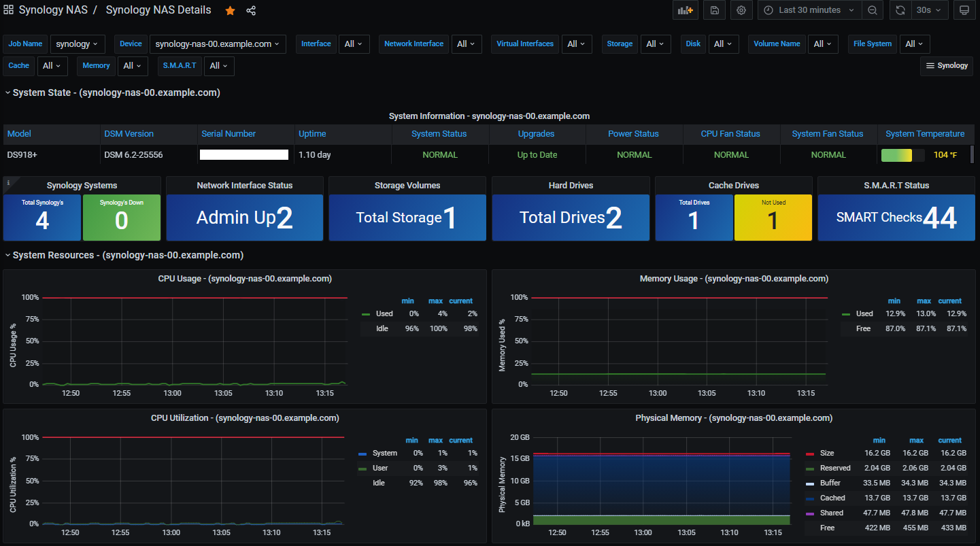Open the dashboard grid menu icon
The height and width of the screenshot is (546, 980).
coord(9,10)
